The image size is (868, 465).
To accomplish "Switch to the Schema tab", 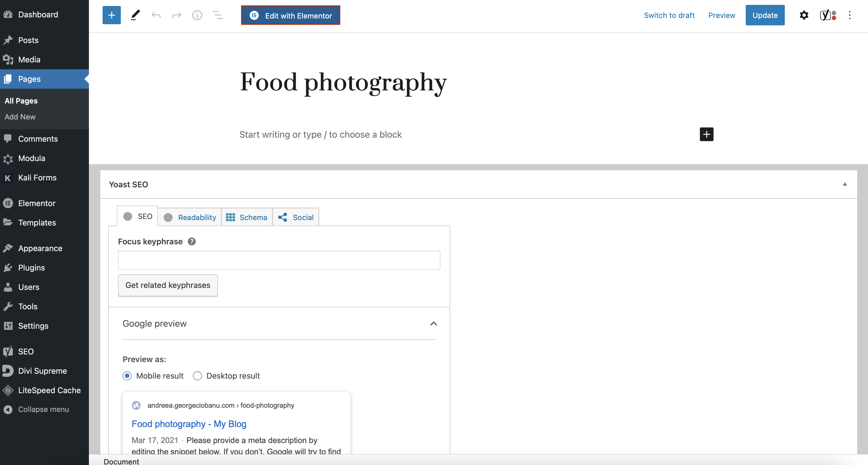I will tap(247, 218).
